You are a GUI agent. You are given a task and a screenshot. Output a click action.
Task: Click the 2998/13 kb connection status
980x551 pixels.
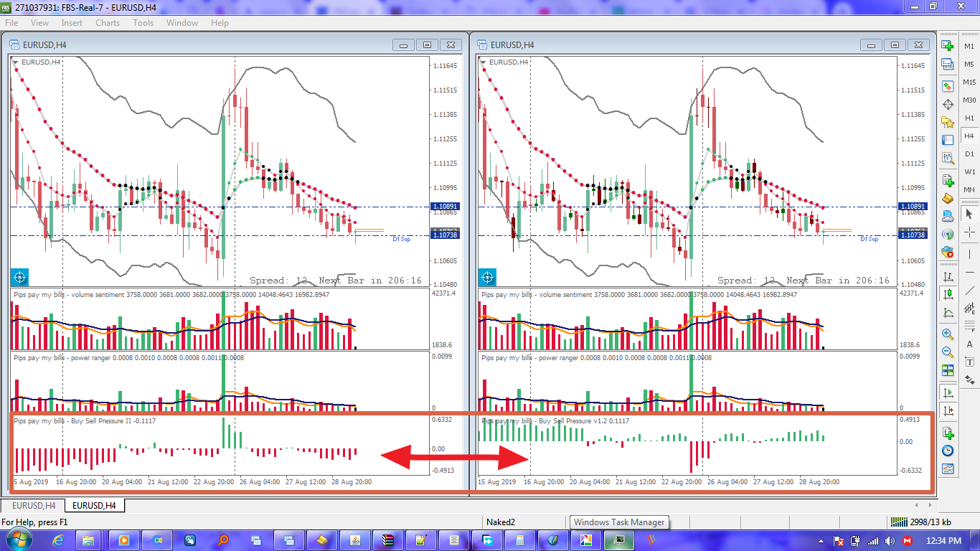920,522
